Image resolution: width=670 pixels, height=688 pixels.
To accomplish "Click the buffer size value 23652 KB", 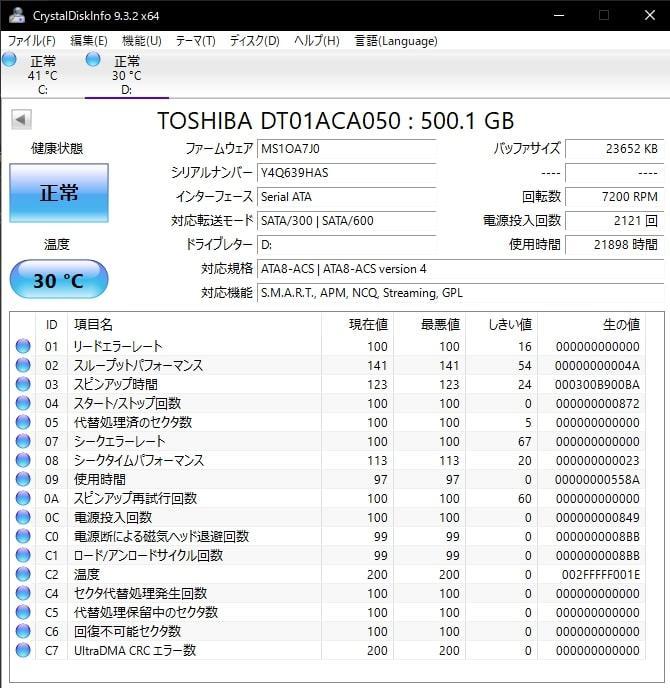I will tap(614, 149).
